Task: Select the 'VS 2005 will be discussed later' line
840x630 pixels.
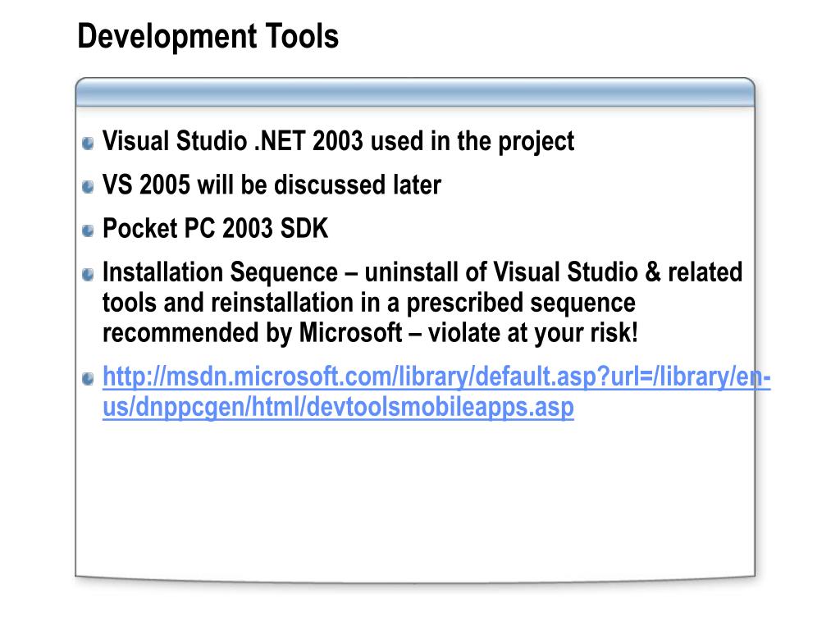Action: 272,185
